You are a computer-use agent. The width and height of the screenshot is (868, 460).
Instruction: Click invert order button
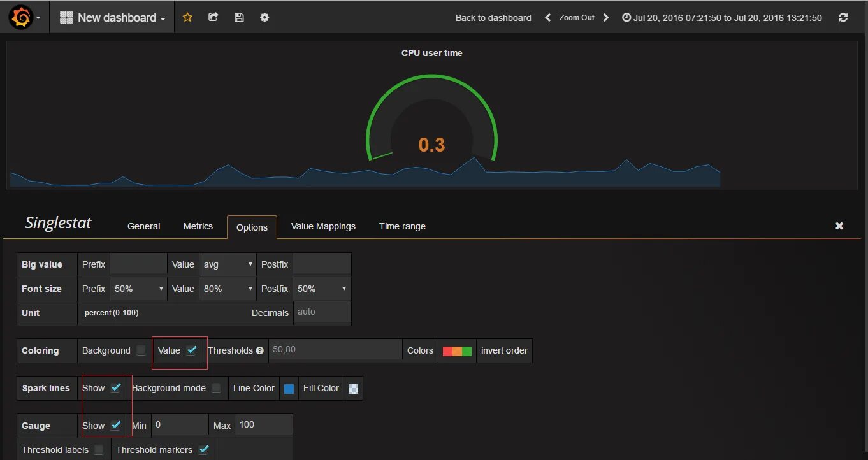pos(504,350)
